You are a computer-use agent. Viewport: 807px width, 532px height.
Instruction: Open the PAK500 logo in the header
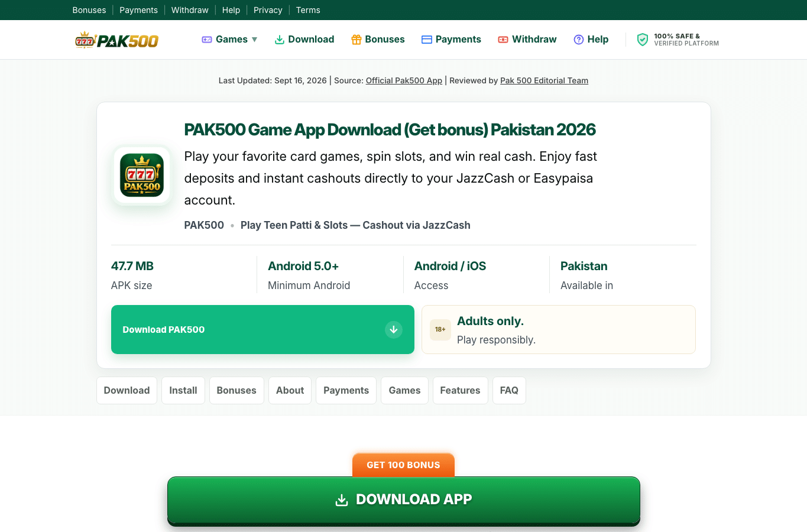click(117, 40)
